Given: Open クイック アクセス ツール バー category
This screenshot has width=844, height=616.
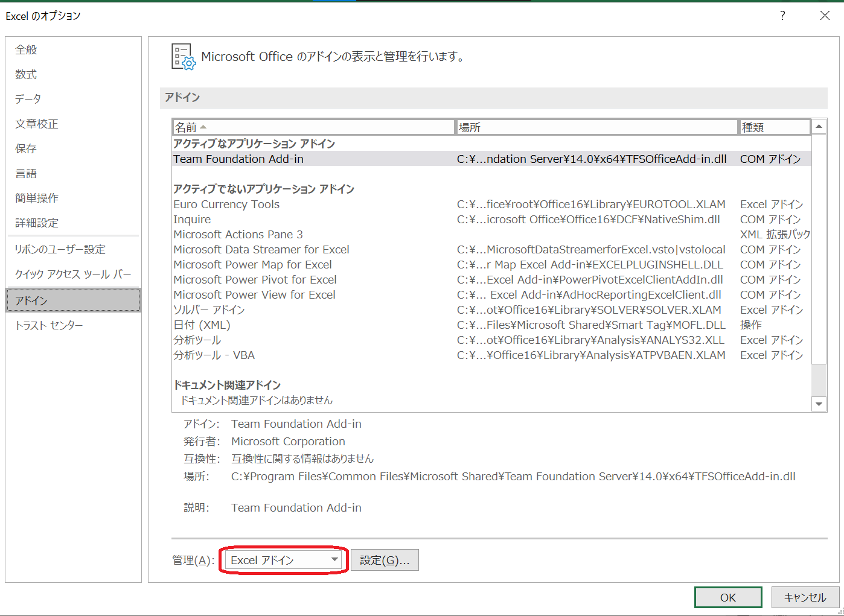Looking at the screenshot, I should tap(73, 274).
